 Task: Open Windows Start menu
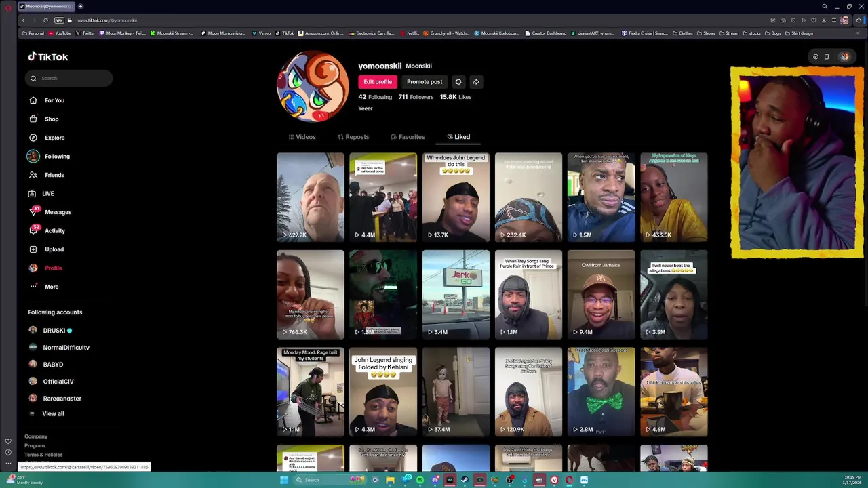click(x=284, y=480)
